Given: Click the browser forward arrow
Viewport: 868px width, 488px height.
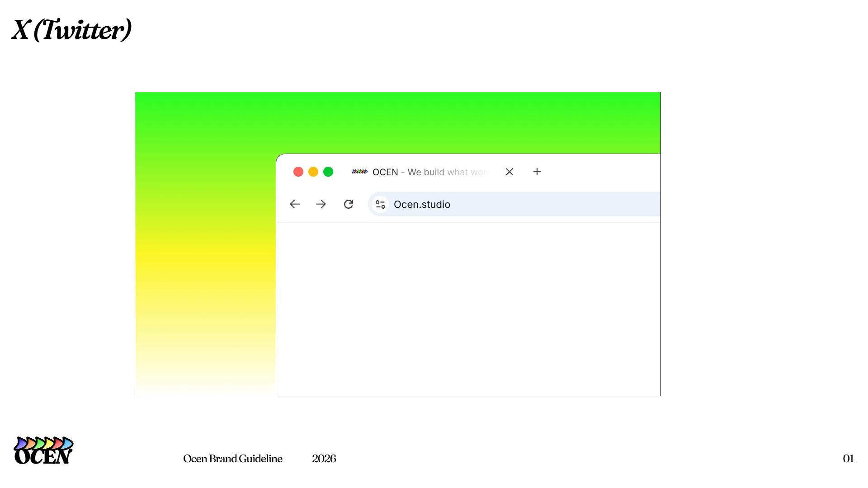Looking at the screenshot, I should click(321, 204).
